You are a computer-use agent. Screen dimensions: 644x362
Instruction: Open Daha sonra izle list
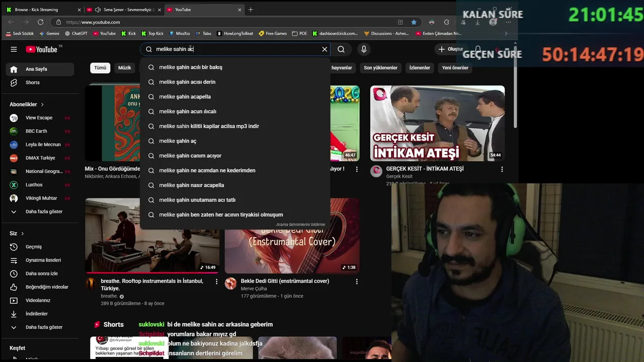tap(40, 274)
